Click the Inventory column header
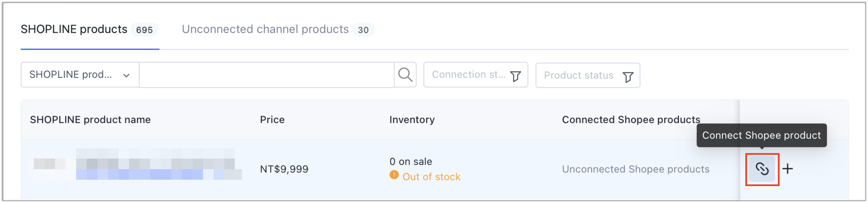The width and height of the screenshot is (868, 203). tap(412, 119)
